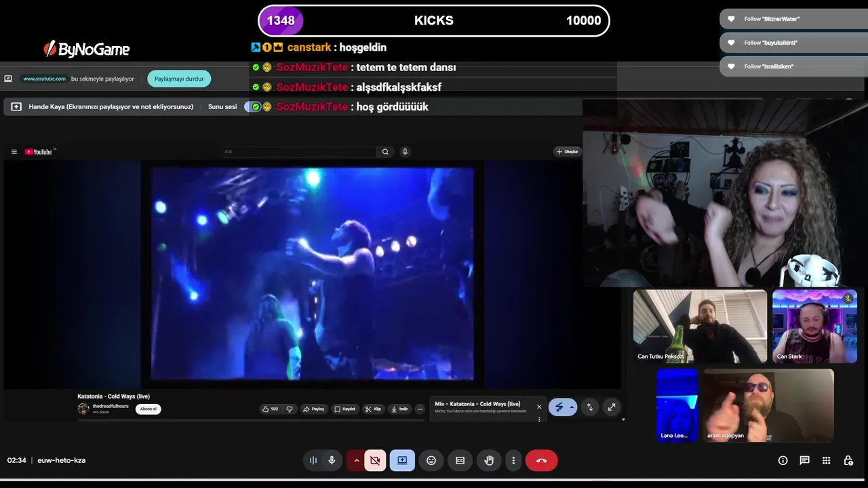Open the emoji reactions button
The width and height of the screenshot is (868, 488).
pos(431,460)
